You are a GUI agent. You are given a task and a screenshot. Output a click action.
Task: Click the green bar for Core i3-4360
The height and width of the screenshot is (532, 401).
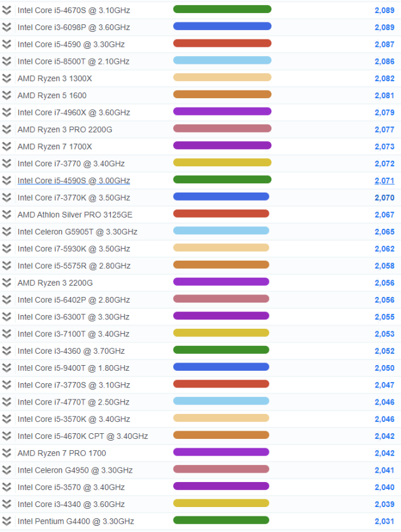pos(221,350)
